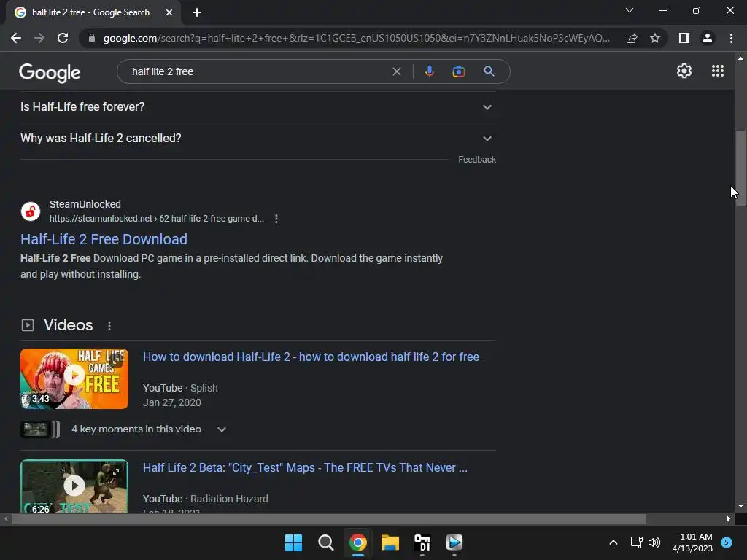
Task: Open Half Life 2 Beta City_Test video link
Action: point(305,467)
